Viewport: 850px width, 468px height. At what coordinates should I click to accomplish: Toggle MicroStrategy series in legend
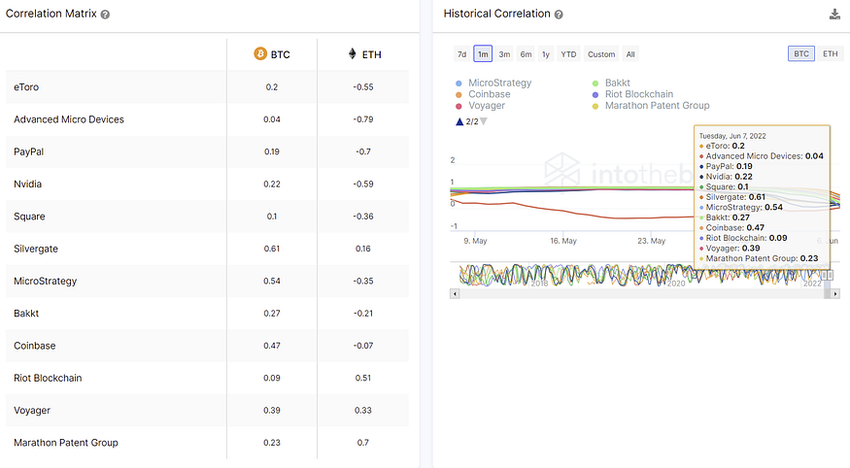pos(494,83)
